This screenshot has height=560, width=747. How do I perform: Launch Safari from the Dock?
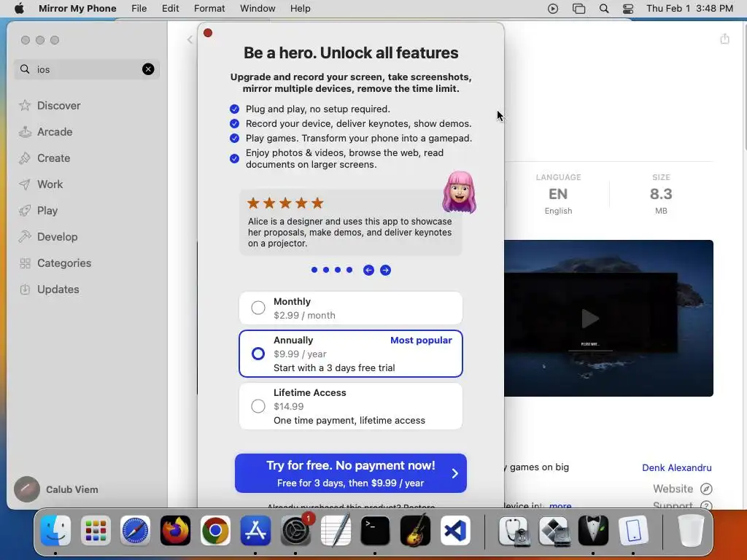(135, 531)
